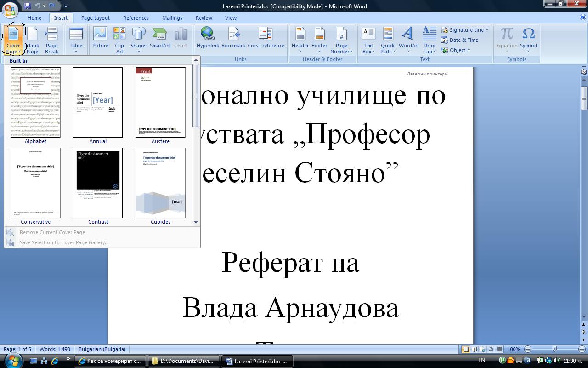Open the Object dropdown arrow
Viewport: 588px width, 368px height.
tap(469, 50)
